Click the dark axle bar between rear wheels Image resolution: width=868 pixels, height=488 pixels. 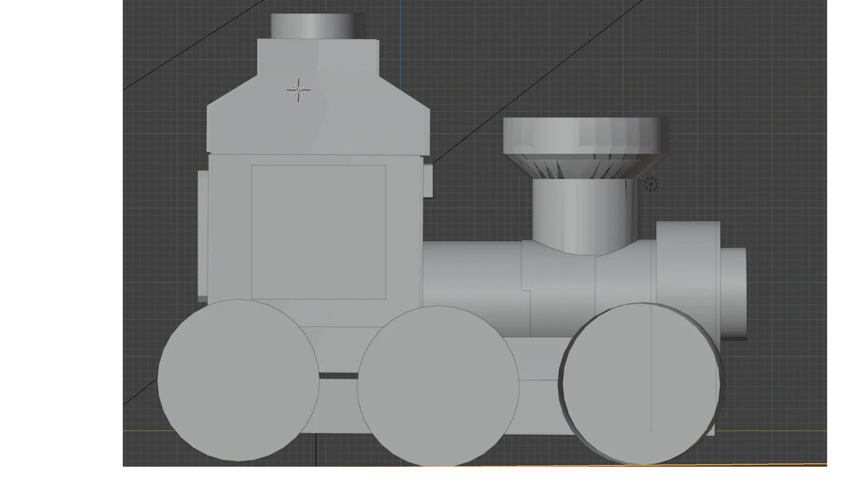(338, 376)
